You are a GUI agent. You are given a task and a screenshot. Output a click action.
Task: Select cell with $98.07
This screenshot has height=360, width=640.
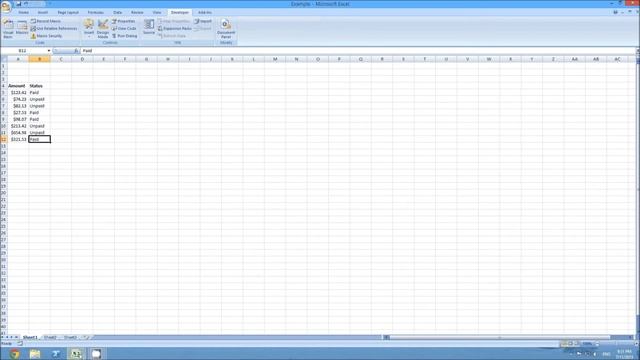tap(18, 119)
